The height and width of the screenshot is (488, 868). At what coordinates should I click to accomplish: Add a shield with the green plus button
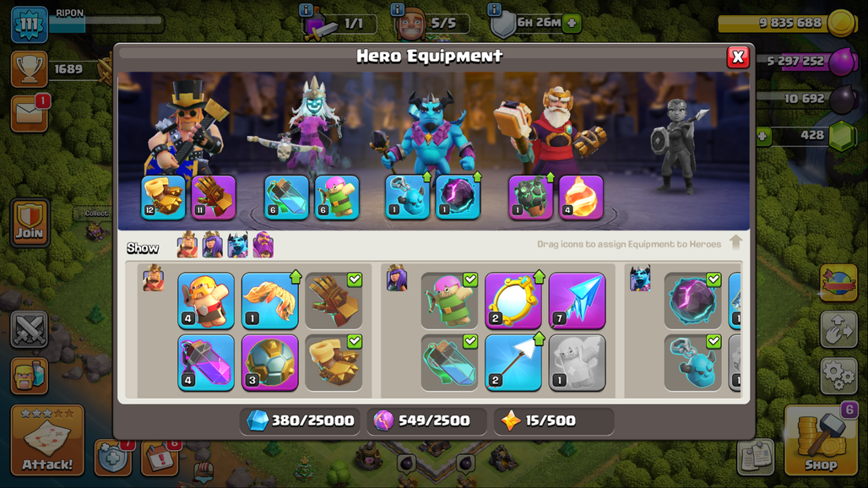[x=572, y=24]
